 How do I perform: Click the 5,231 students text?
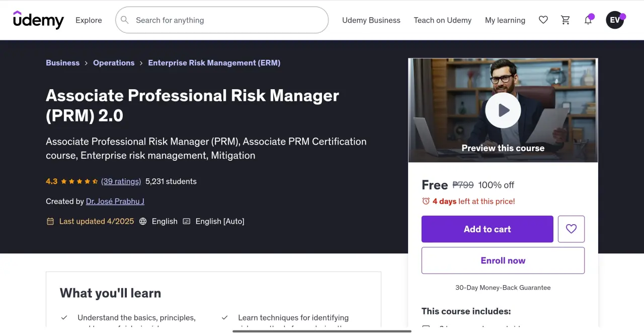point(171,181)
